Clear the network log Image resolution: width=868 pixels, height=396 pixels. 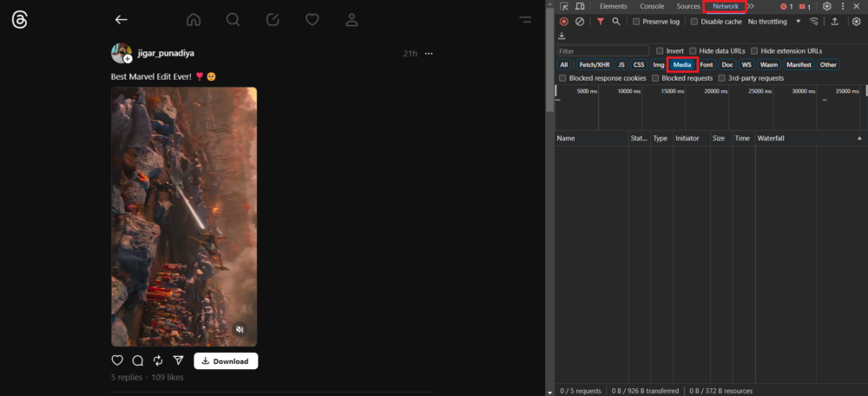[580, 22]
